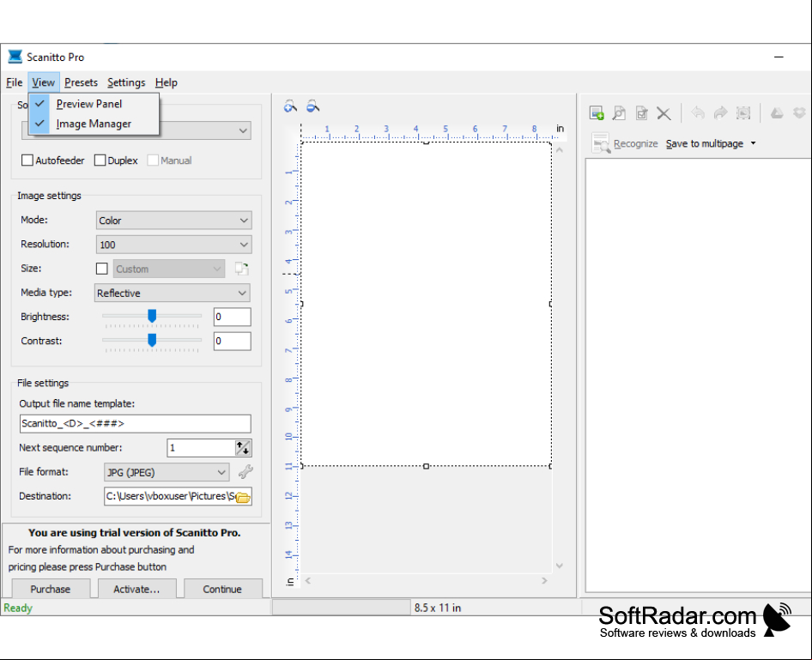Viewport: 812px width, 660px height.
Task: Click the preview scroll up arrow
Action: [560, 151]
